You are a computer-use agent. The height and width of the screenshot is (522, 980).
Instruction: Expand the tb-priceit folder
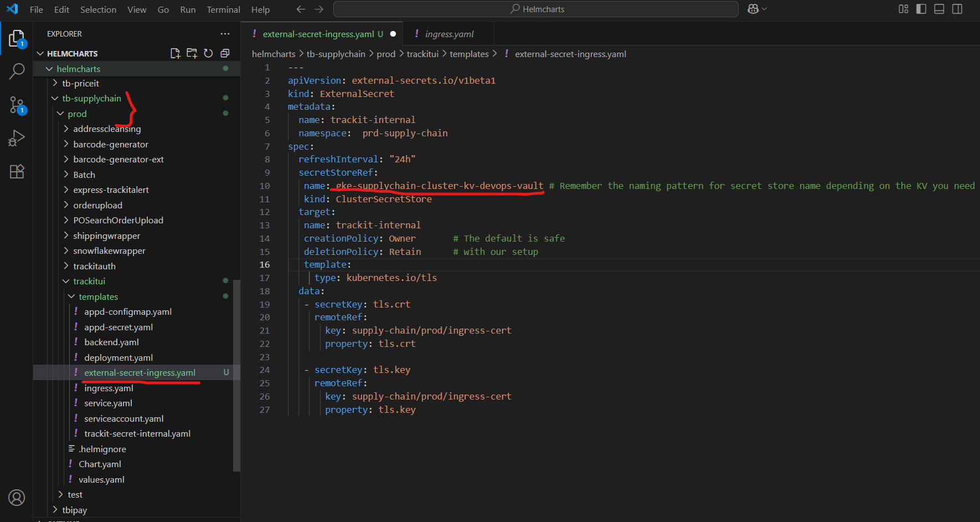tap(80, 83)
